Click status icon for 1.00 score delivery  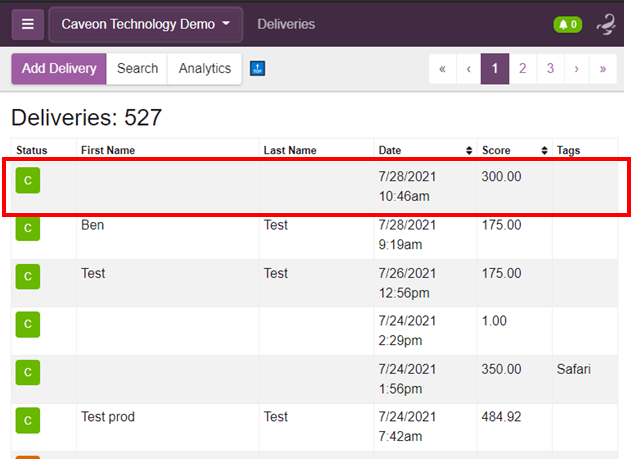pos(28,324)
